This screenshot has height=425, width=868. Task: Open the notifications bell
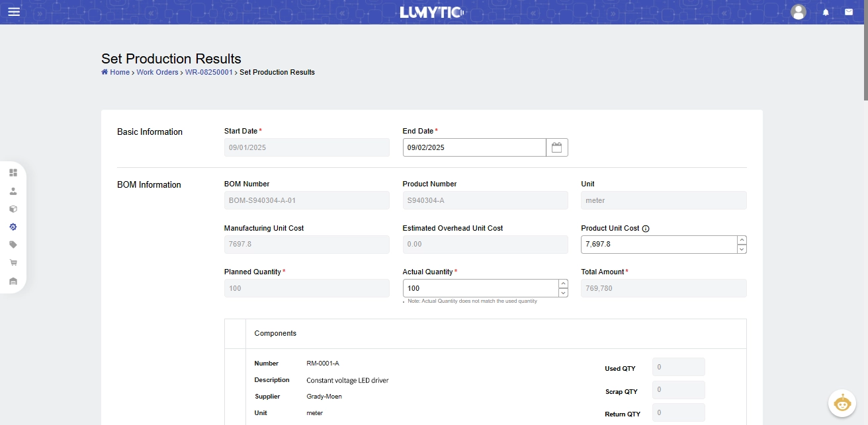826,12
